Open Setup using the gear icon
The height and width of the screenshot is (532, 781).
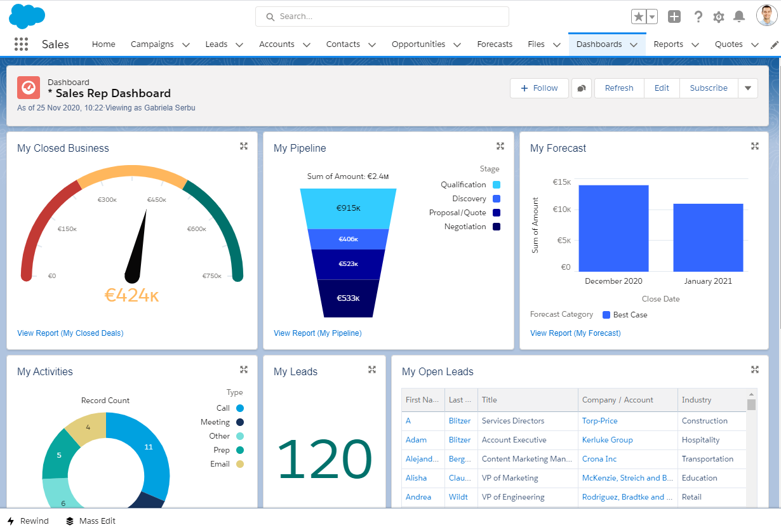pyautogui.click(x=718, y=17)
